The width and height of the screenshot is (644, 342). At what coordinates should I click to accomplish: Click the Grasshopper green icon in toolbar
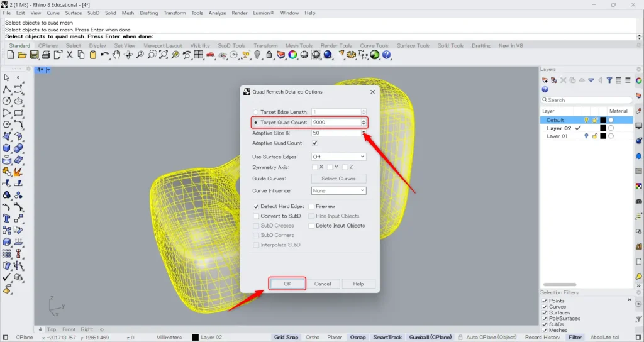click(x=375, y=55)
